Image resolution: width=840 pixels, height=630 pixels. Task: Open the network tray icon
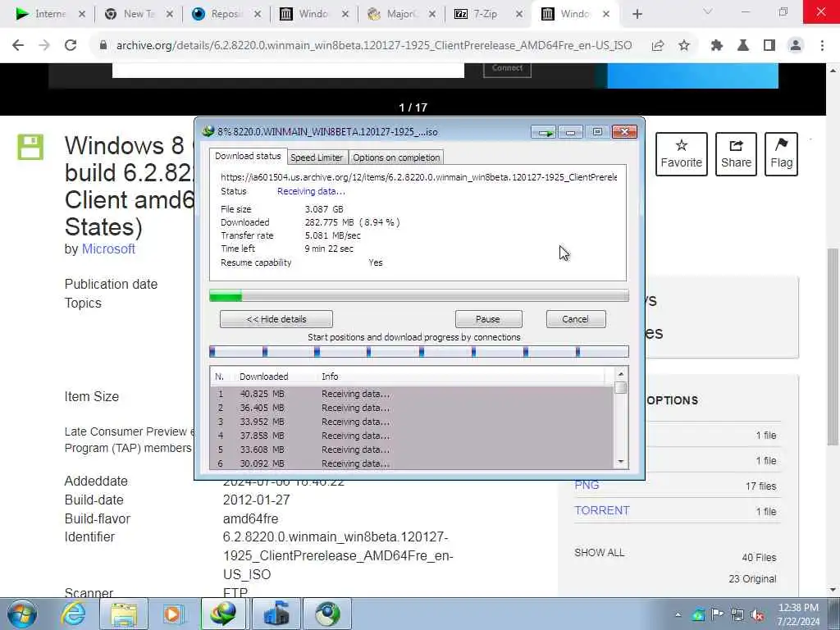point(737,614)
